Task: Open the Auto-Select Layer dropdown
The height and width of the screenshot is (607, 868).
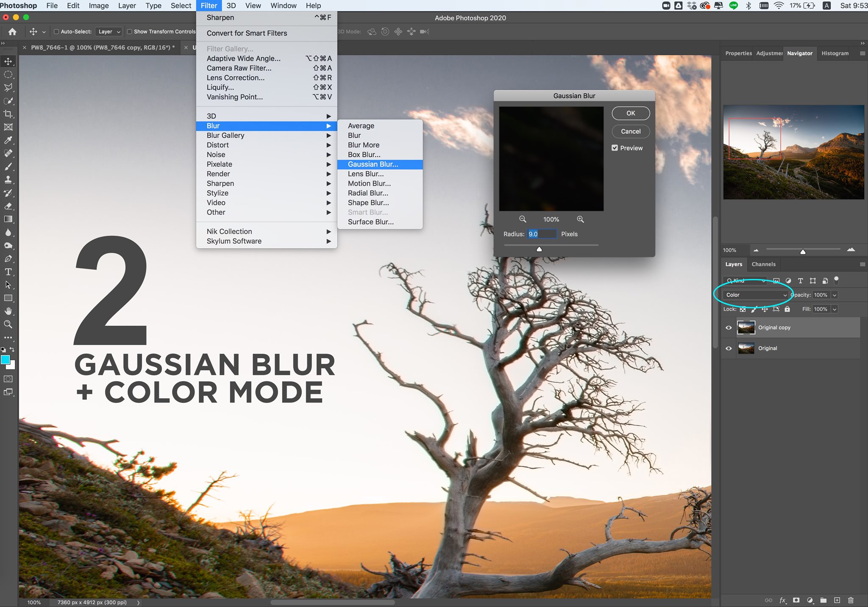Action: 109,32
